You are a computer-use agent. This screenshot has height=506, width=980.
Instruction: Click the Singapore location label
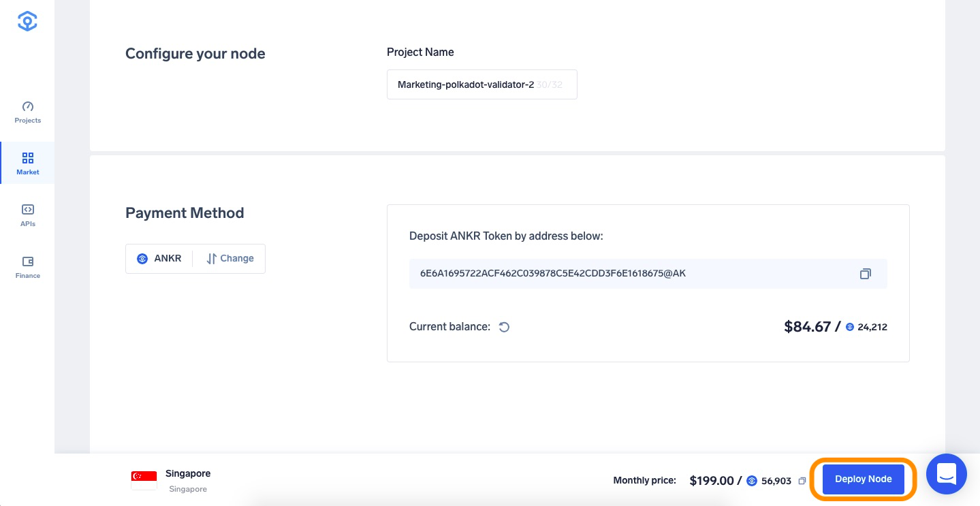(x=188, y=473)
